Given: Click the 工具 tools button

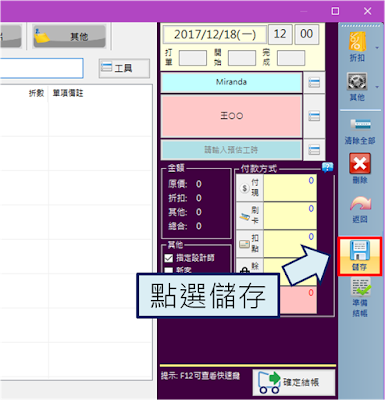Looking at the screenshot, I should (x=124, y=68).
